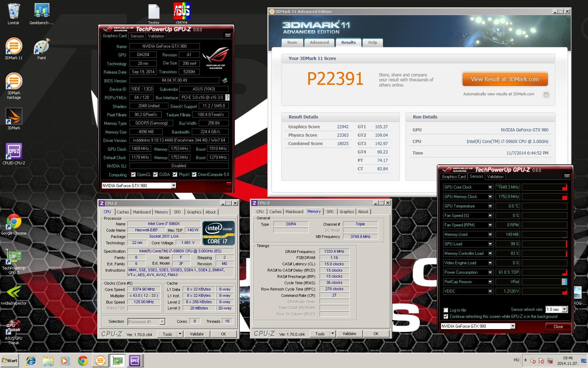Open Windows Explorer from the taskbar
Viewport: 588px width, 368px height.
[x=48, y=361]
